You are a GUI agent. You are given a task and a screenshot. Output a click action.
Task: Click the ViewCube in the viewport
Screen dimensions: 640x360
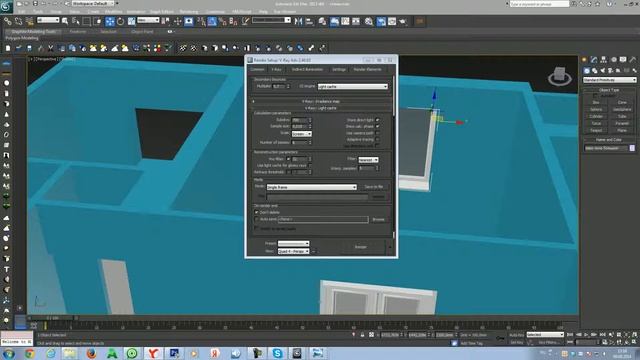560,76
